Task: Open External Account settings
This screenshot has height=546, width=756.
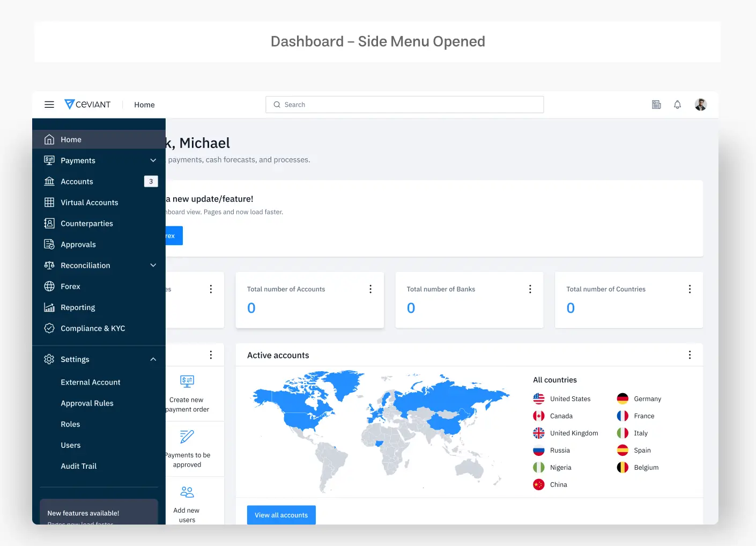Action: tap(91, 382)
